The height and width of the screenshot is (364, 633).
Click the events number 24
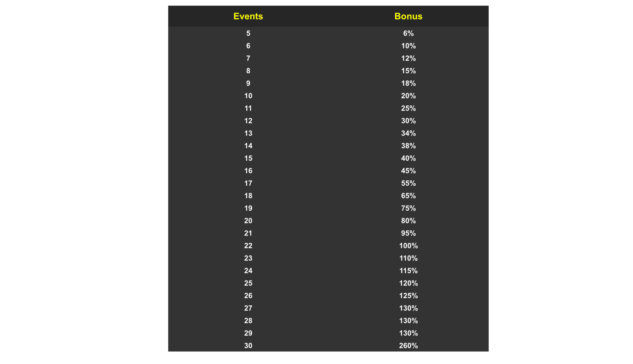coord(248,271)
